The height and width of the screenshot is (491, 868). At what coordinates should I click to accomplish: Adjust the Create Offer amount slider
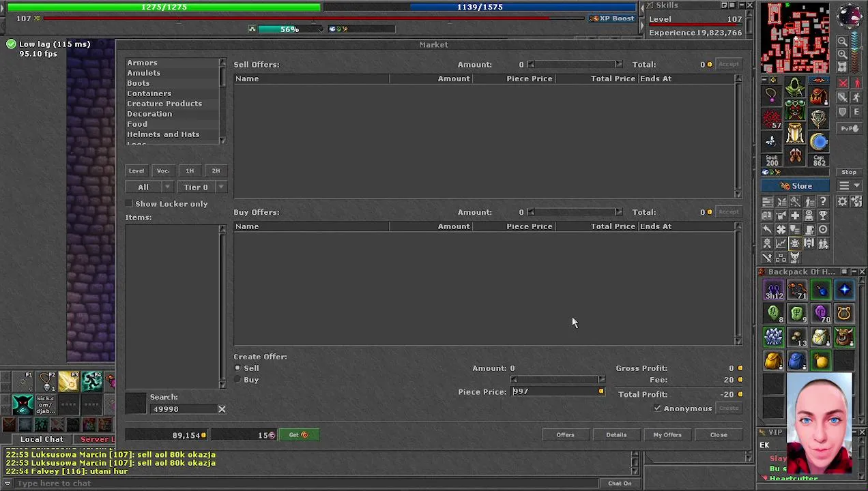tap(557, 380)
